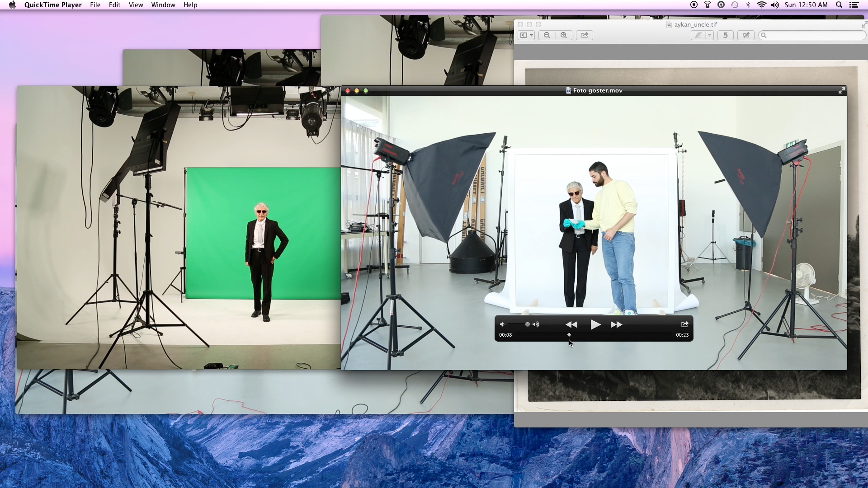This screenshot has width=868, height=488.
Task: Open the File menu
Action: coord(95,5)
